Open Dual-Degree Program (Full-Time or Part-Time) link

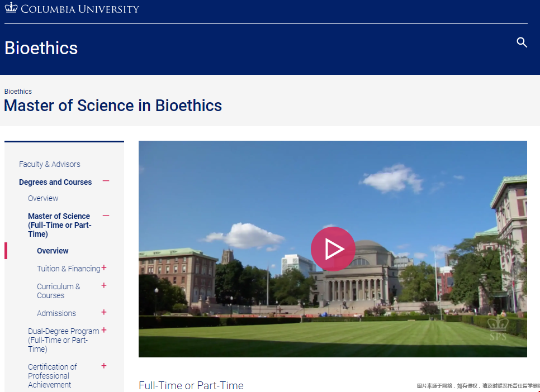pos(64,340)
